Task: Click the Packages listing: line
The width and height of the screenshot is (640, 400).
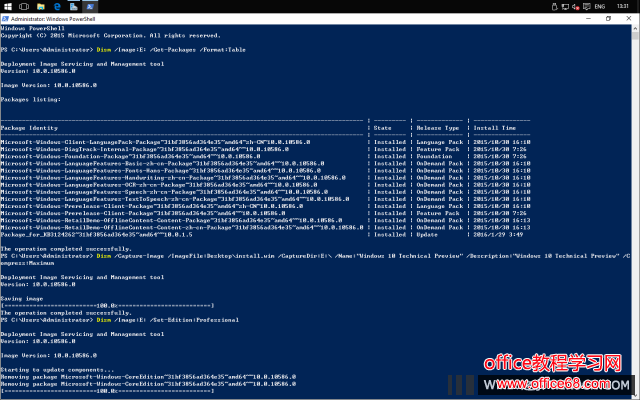Action: 31,100
